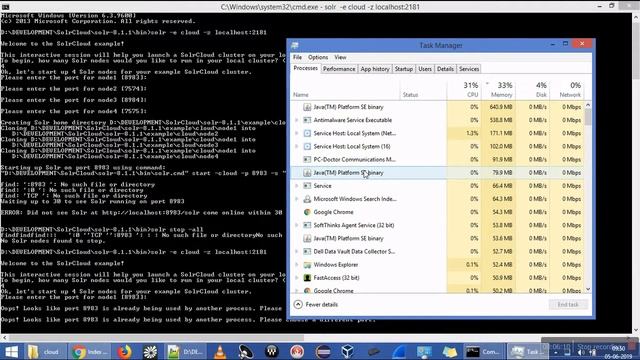This screenshot has height=360, width=640.
Task: Launch Firefox from the taskbar
Action: click(124, 352)
